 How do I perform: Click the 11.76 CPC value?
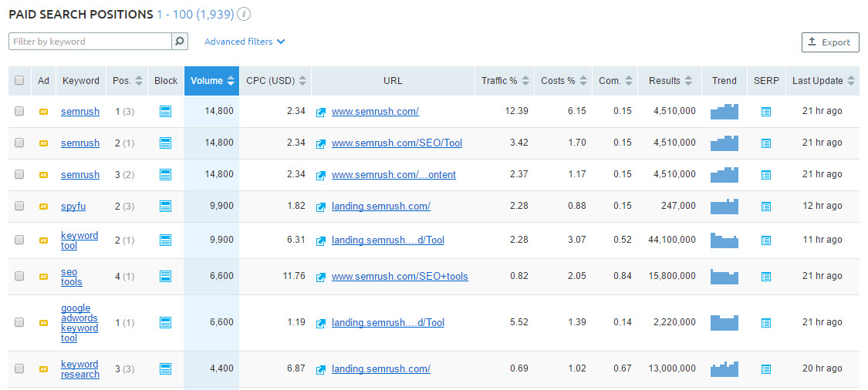click(x=294, y=275)
